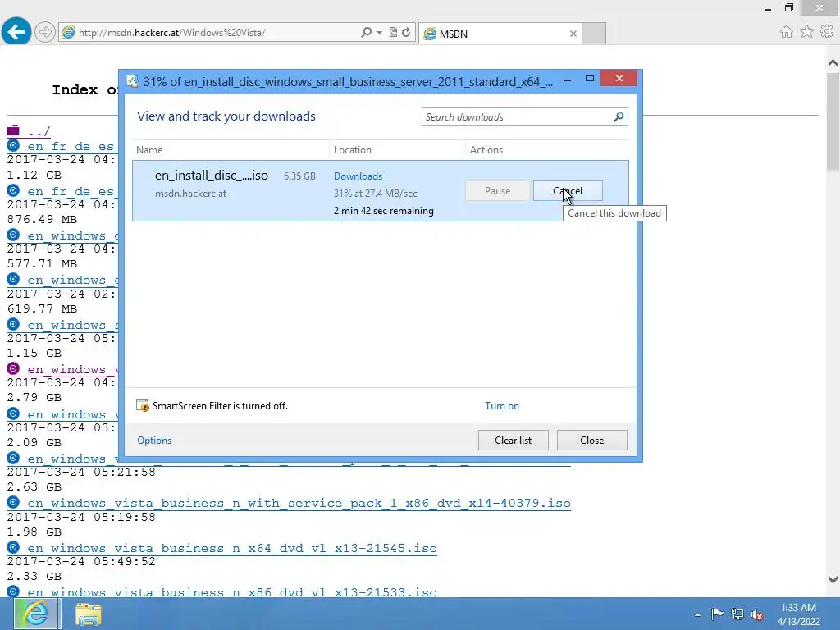Viewport: 840px width, 630px height.
Task: Click the first en_fr_de_es link
Action: 71,147
